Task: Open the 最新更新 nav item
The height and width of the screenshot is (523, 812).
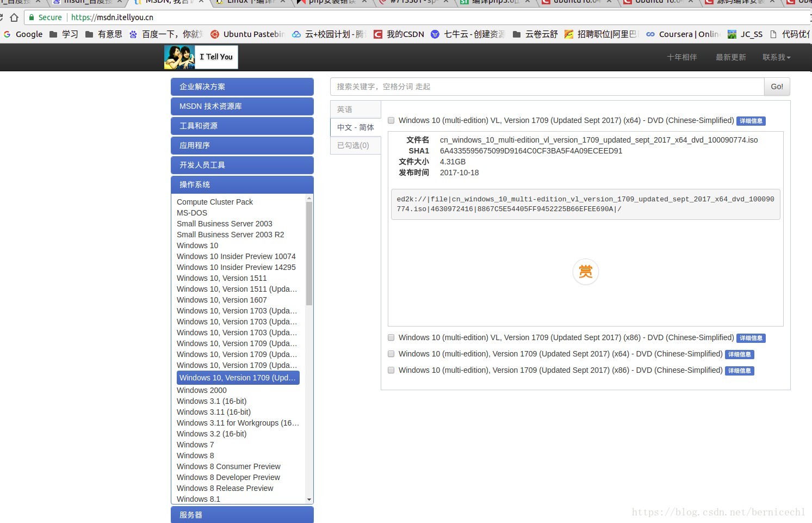Action: pyautogui.click(x=730, y=57)
